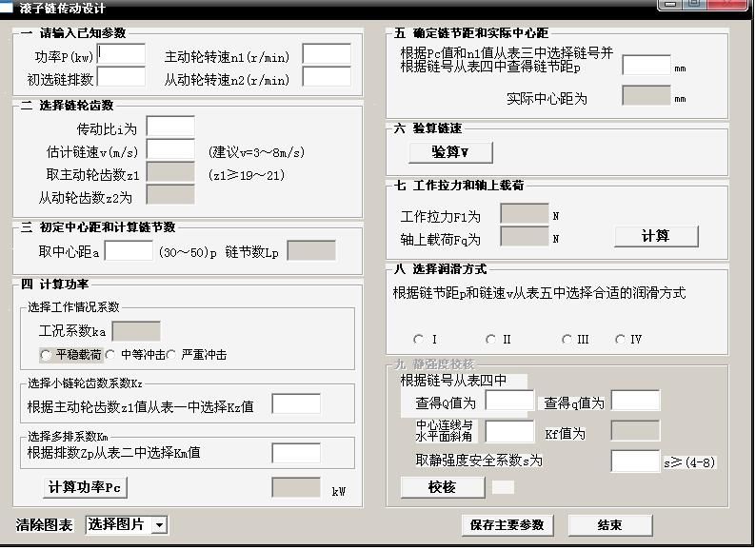Click the application icon in title bar

click(8, 8)
